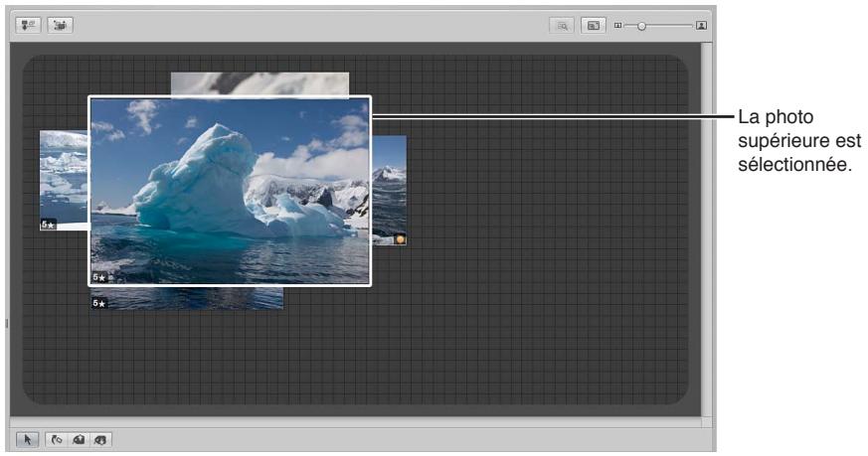Select the large iceberg photo on top
Viewport: 868px width, 456px height.
pyautogui.click(x=230, y=191)
